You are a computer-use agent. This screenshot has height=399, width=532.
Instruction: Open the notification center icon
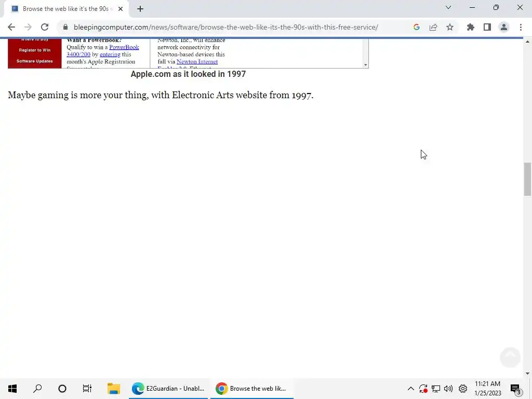516,389
